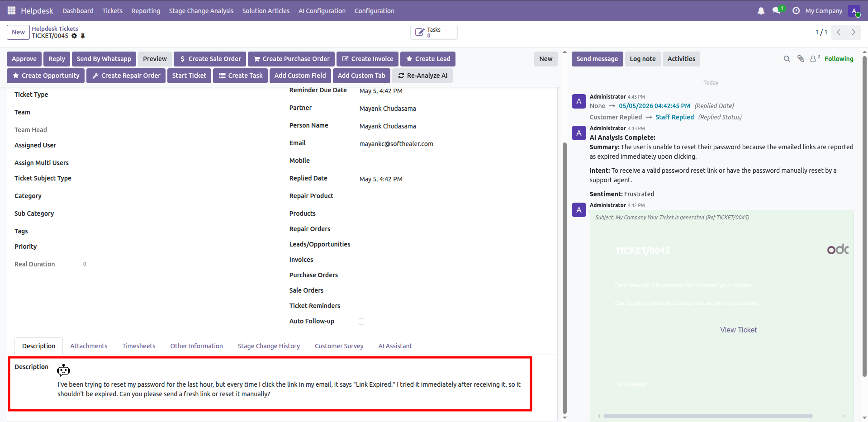Select the Description tab
This screenshot has height=422, width=868.
(x=38, y=346)
